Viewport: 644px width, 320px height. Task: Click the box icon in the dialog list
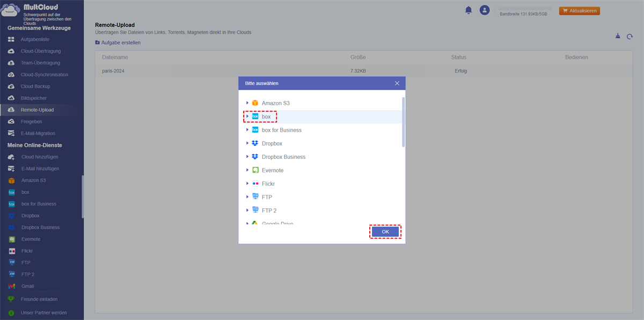click(255, 117)
